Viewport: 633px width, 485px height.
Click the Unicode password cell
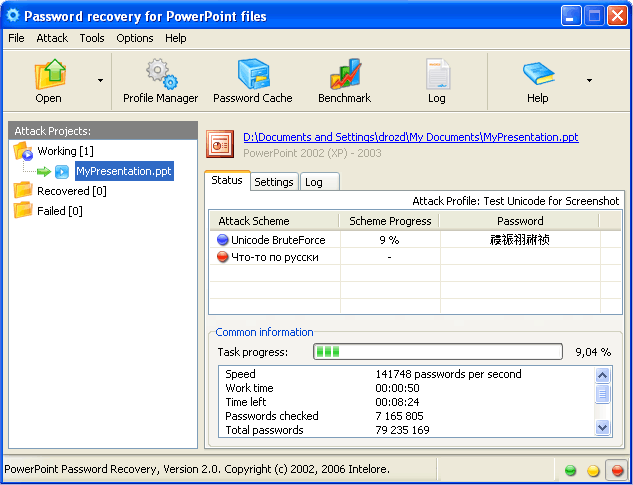click(x=520, y=240)
